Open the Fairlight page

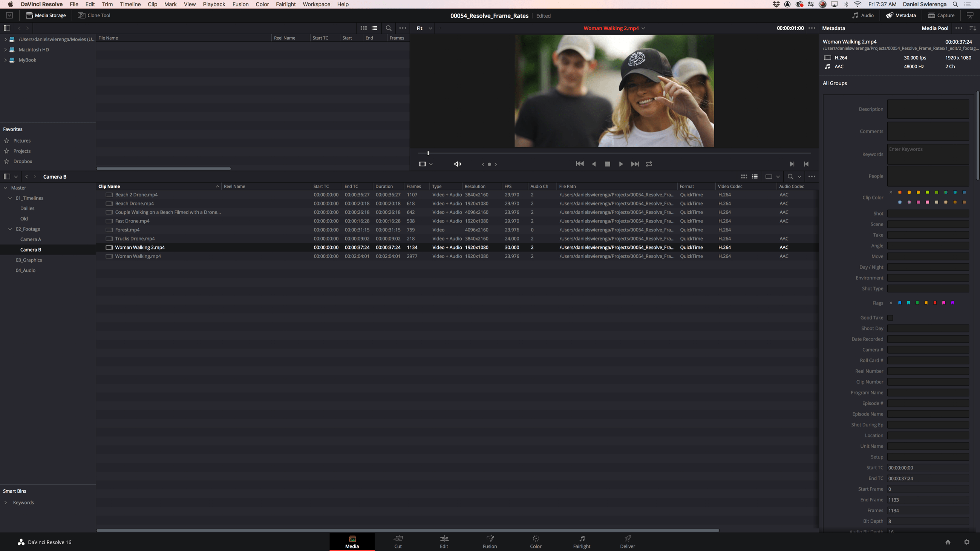pos(581,542)
